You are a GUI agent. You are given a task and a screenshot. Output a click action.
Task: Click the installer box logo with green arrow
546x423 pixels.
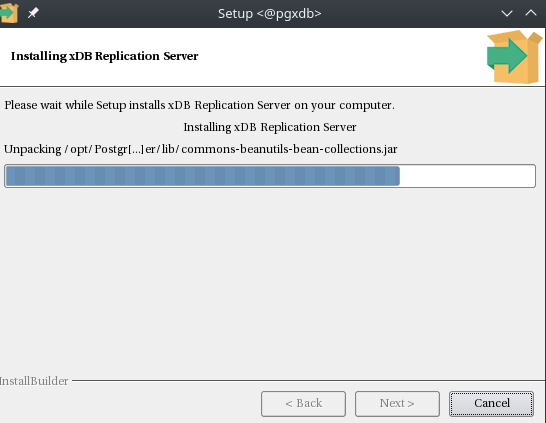[x=514, y=57]
